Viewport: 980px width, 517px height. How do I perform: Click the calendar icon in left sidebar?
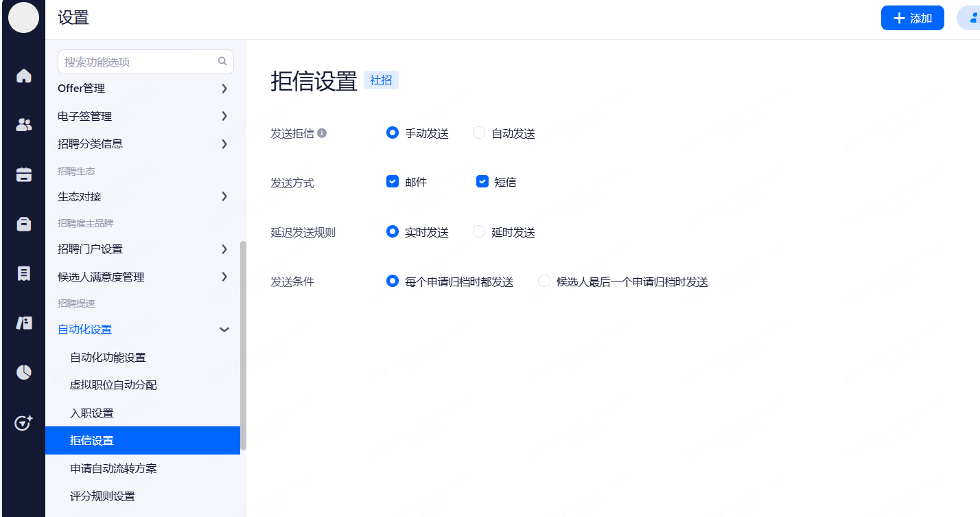coord(24,174)
